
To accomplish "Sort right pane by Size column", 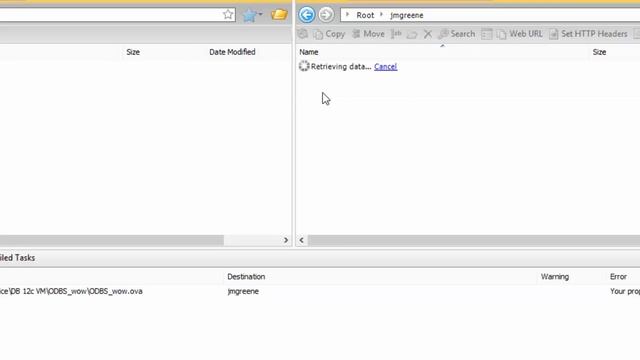I will (599, 52).
